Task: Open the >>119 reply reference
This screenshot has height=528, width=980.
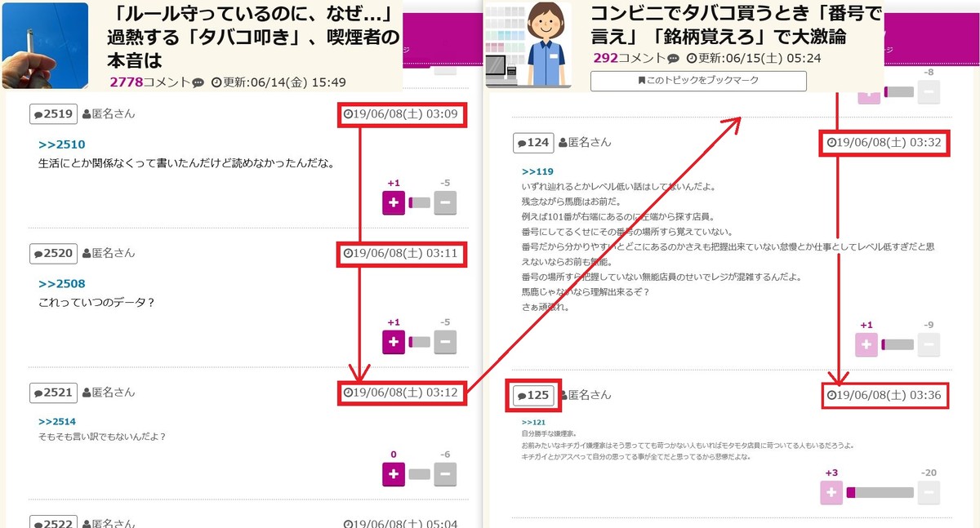Action: click(x=537, y=172)
